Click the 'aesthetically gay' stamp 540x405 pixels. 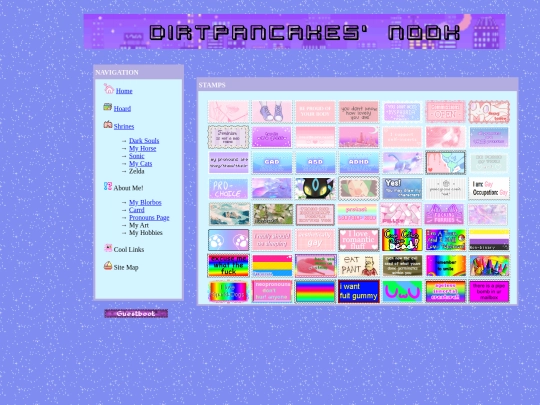315,240
